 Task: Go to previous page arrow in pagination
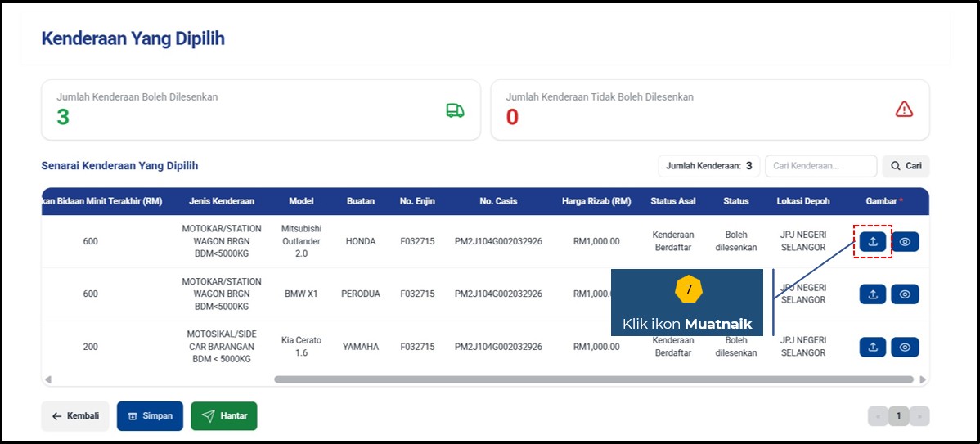click(x=878, y=416)
